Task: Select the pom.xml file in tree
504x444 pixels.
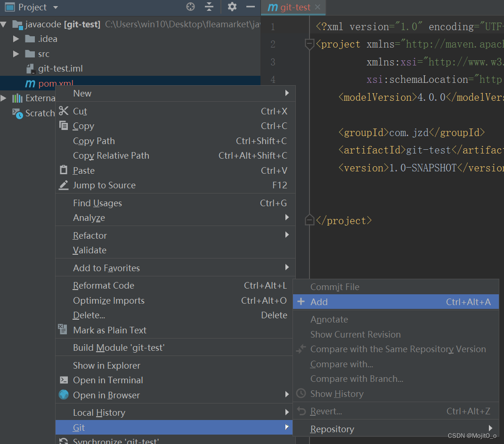Action: 56,83
